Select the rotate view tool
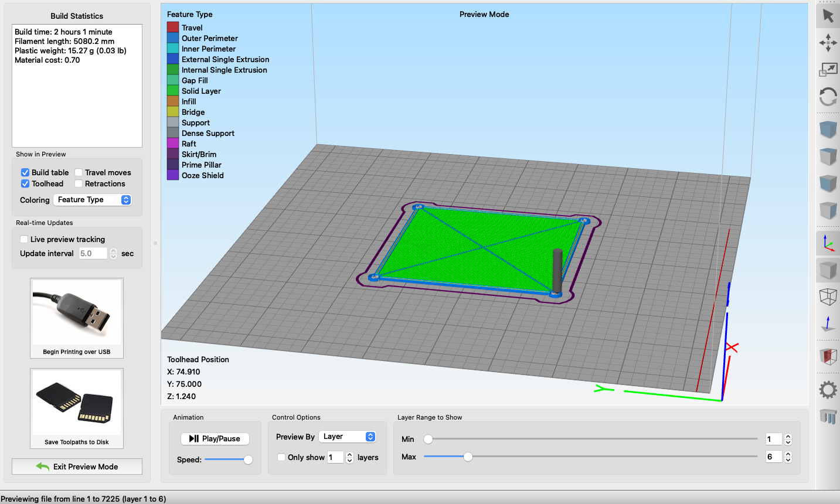This screenshot has height=504, width=840. click(828, 96)
